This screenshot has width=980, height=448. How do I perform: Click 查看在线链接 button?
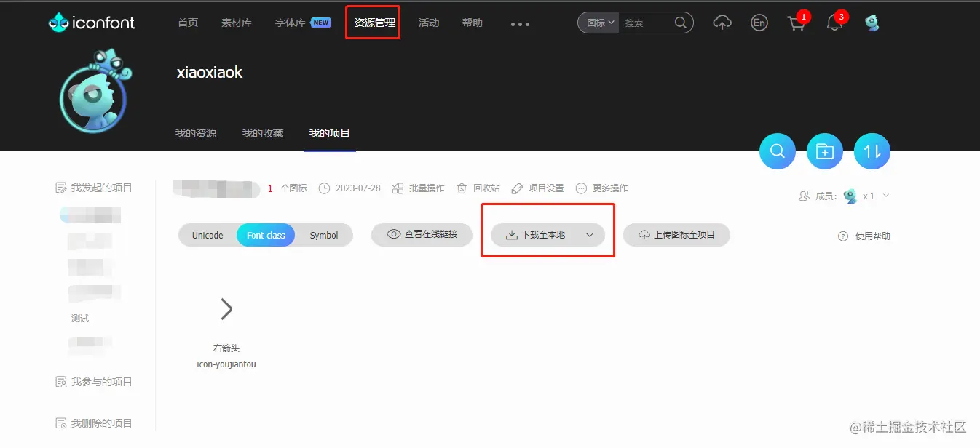point(422,234)
